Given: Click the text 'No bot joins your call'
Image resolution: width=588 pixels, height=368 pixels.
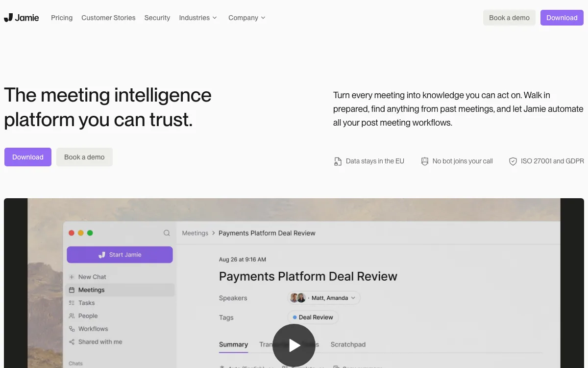Looking at the screenshot, I should click(463, 161).
